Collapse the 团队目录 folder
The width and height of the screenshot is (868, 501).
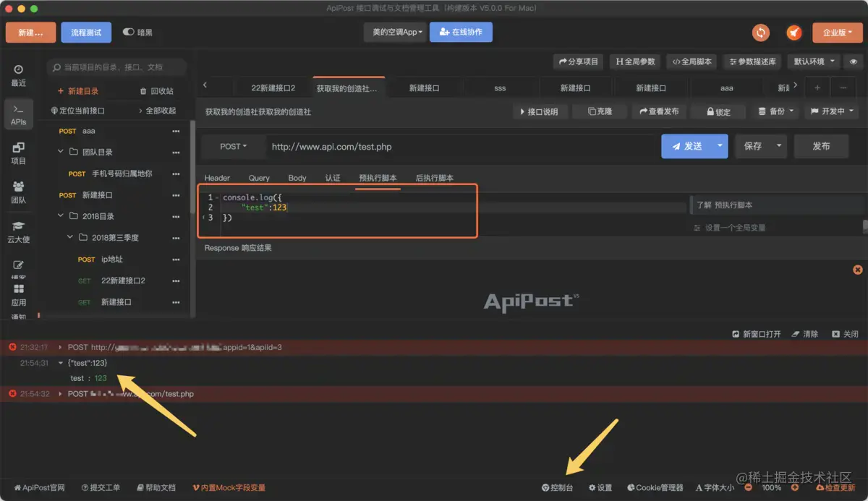(61, 153)
